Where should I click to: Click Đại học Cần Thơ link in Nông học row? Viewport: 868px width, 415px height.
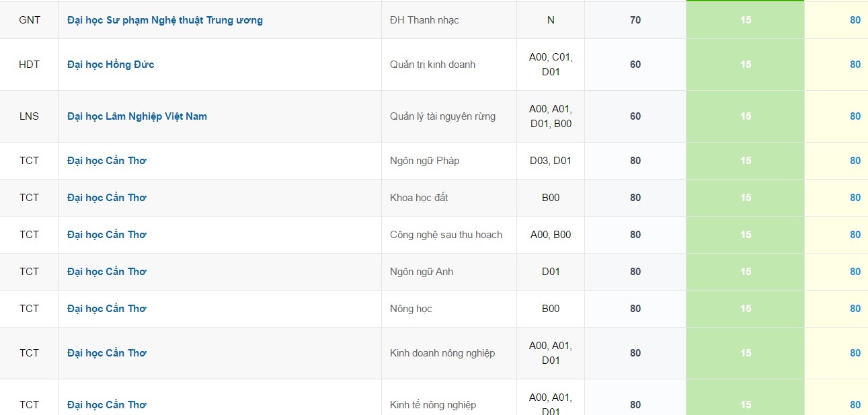[107, 309]
